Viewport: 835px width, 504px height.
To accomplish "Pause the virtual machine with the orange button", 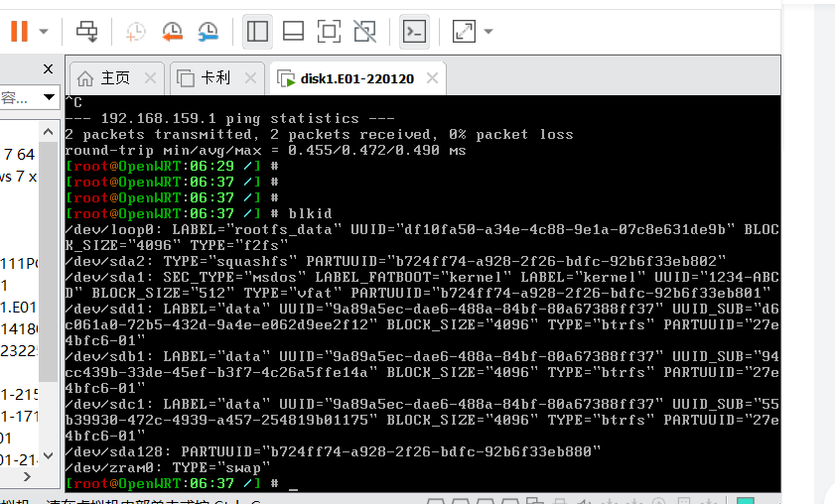I will coord(19,32).
